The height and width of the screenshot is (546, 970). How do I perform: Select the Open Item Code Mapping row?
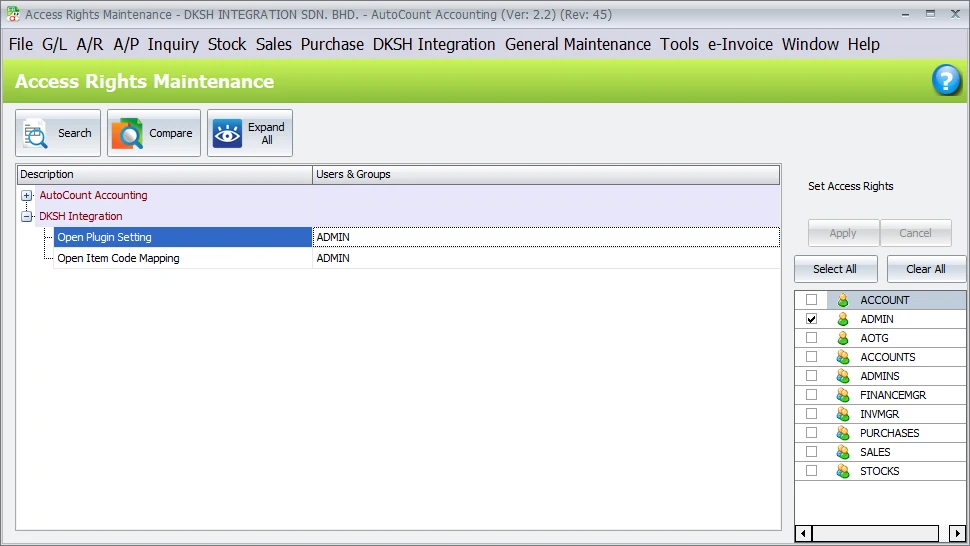(x=182, y=258)
